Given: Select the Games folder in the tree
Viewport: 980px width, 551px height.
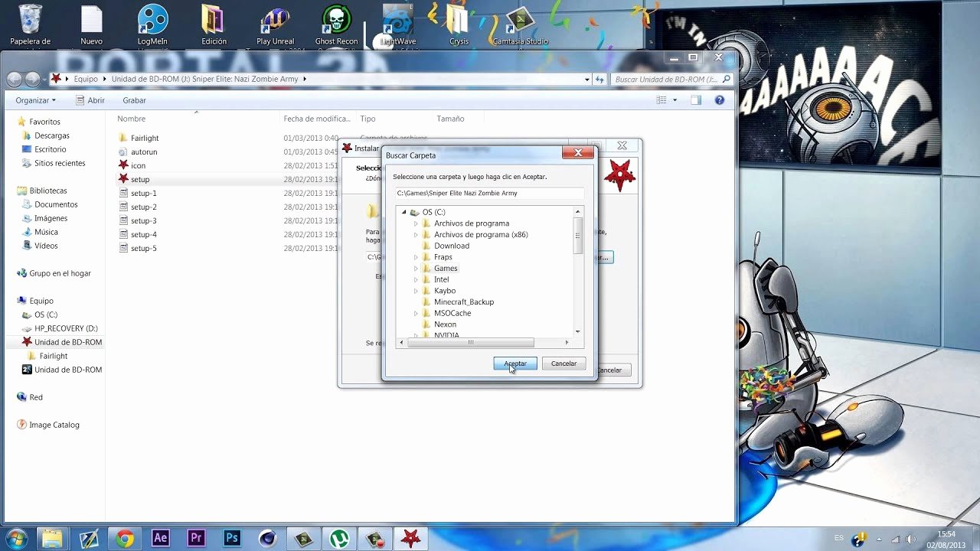Looking at the screenshot, I should [446, 269].
